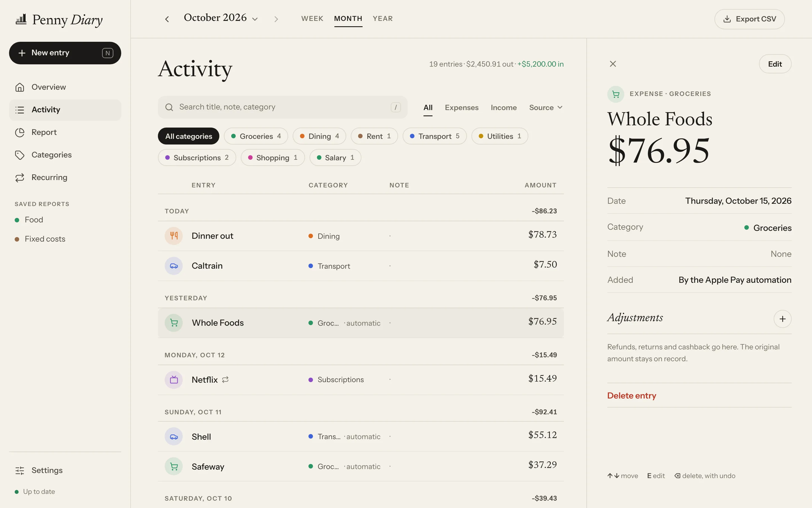This screenshot has height=508, width=812.
Task: Switch to YEAR view
Action: 383,19
